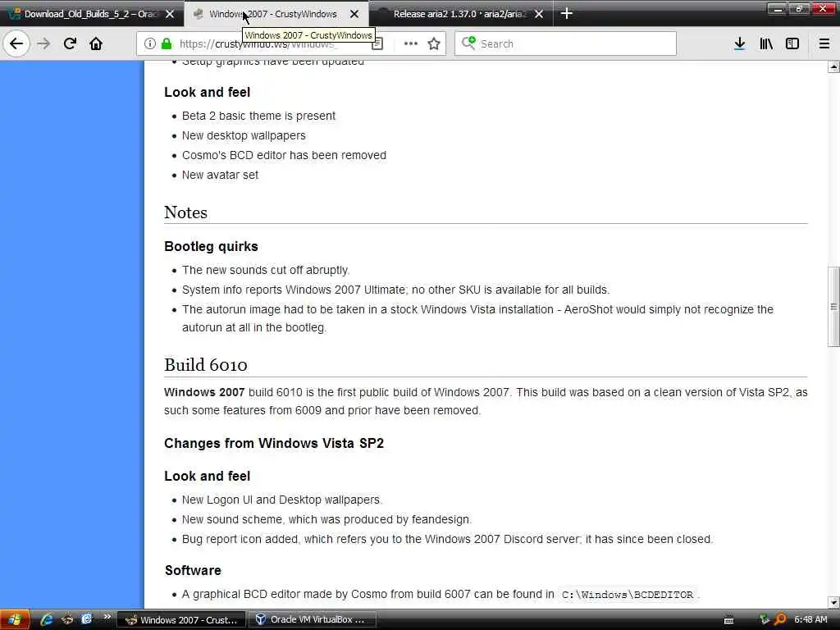Click text 'Beta 2 basic theme is present'
Screen dimensions: 840x630
pyautogui.click(x=258, y=116)
